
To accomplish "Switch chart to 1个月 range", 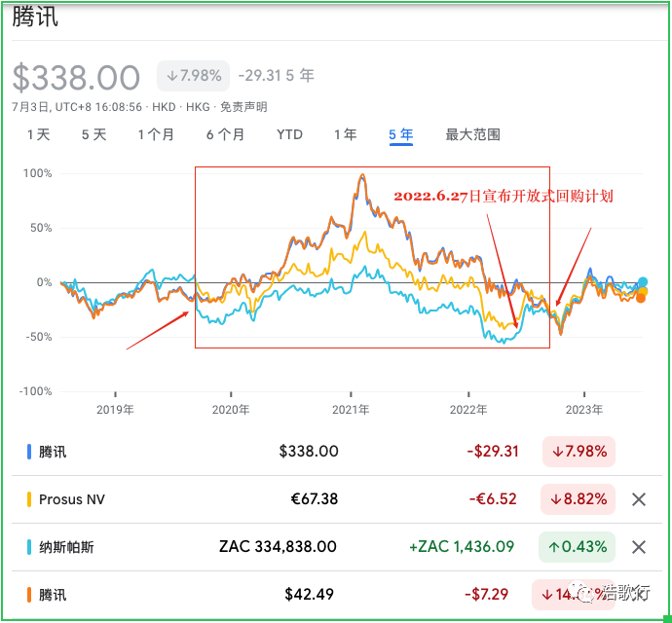I will tap(156, 135).
